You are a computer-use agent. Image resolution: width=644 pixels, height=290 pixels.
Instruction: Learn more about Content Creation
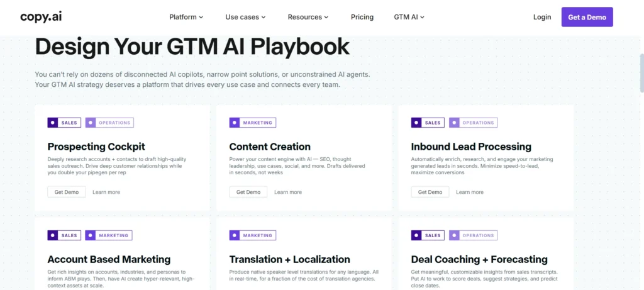coord(288,192)
